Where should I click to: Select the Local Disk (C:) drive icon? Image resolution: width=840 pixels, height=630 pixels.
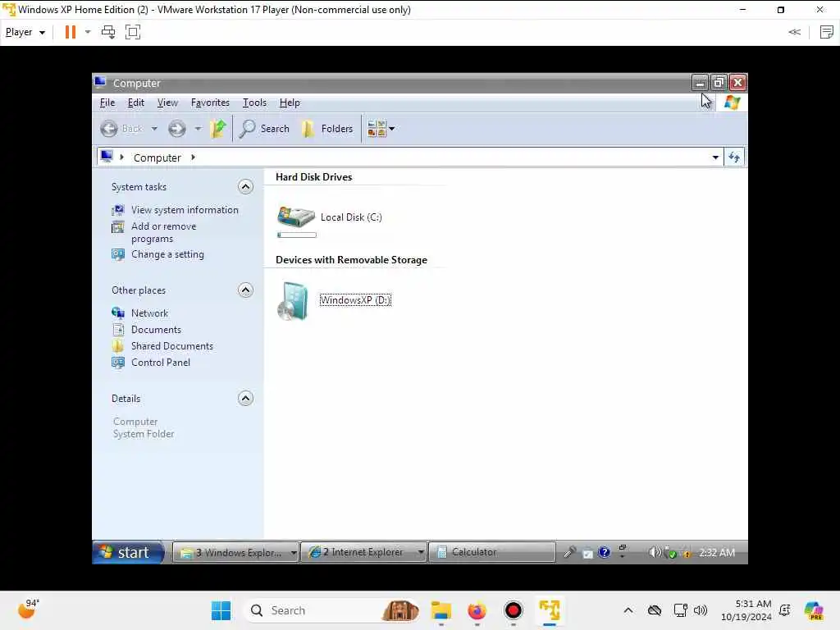(x=295, y=217)
